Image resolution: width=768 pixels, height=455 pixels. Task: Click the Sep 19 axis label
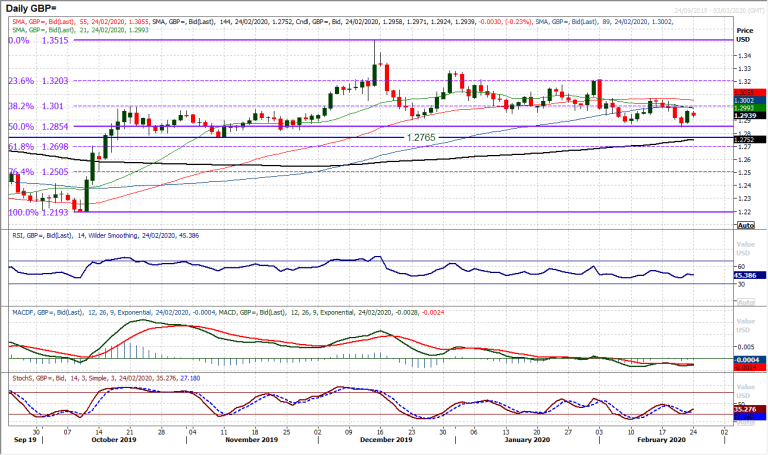click(x=25, y=440)
